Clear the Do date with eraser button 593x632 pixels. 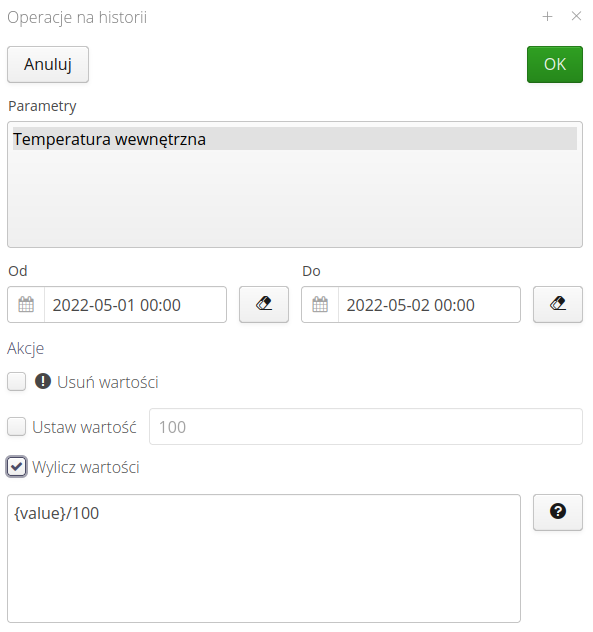click(558, 304)
